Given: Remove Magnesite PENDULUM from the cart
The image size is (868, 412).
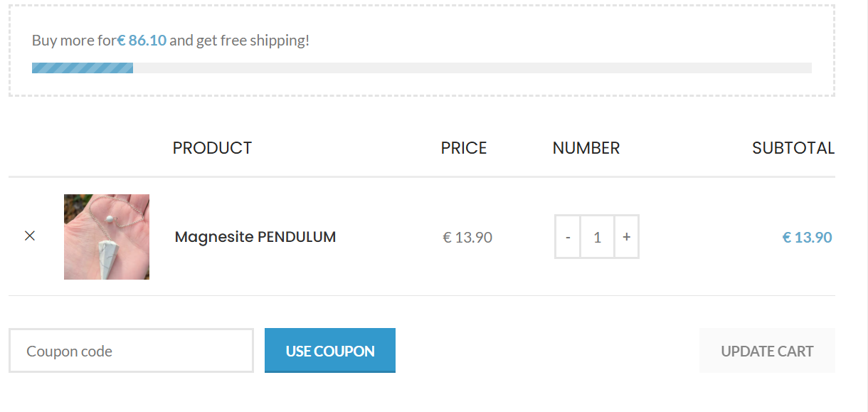Looking at the screenshot, I should (29, 236).
